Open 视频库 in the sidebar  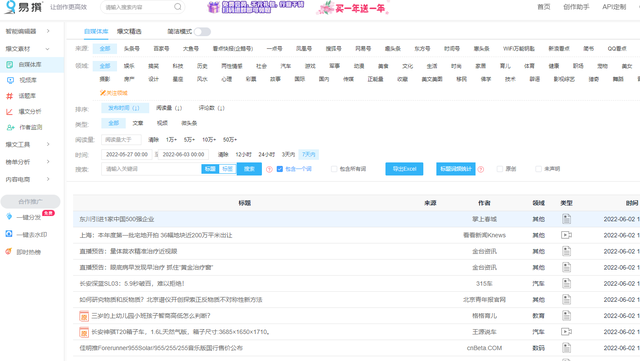(28, 80)
